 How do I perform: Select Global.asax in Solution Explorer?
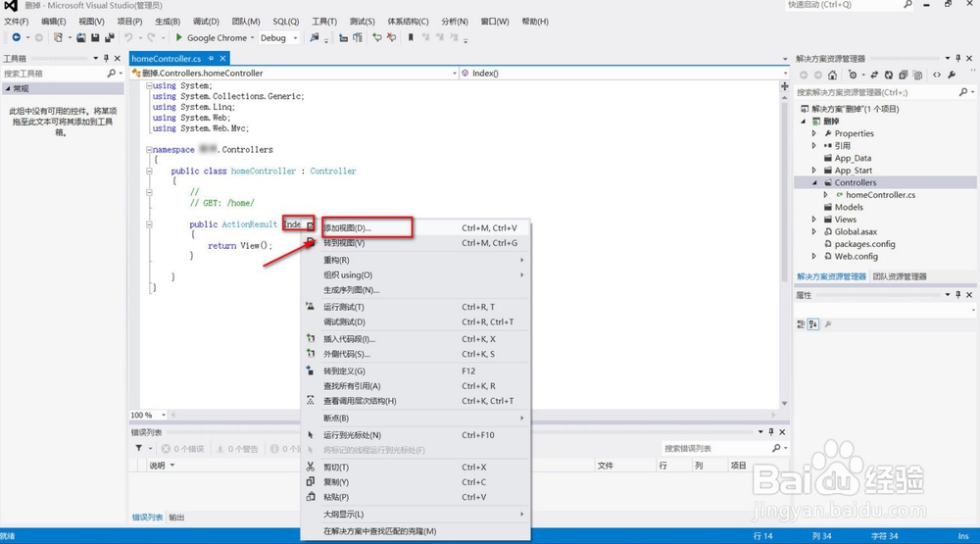click(856, 231)
